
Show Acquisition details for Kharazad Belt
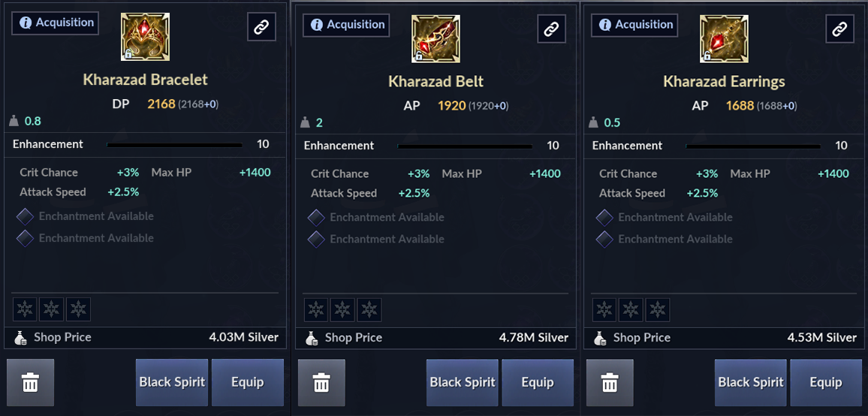(x=346, y=25)
